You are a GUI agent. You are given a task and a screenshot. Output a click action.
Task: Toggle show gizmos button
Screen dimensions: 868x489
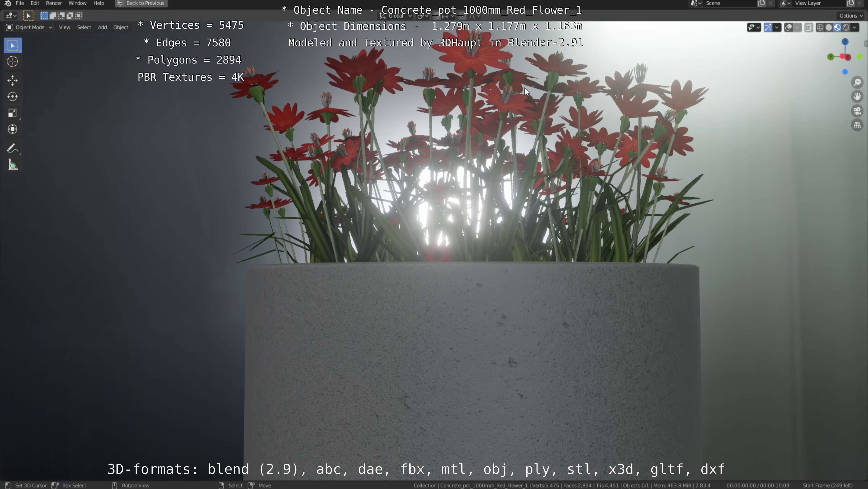(768, 28)
